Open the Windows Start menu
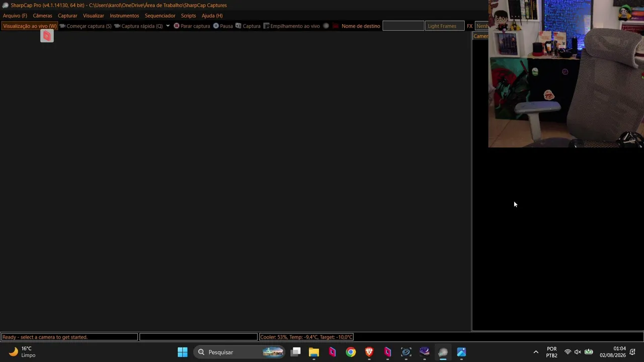The image size is (644, 362). [x=183, y=352]
